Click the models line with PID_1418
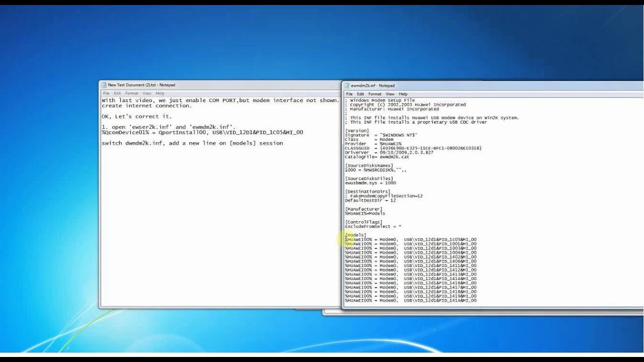This screenshot has height=362, width=644. tap(411, 292)
